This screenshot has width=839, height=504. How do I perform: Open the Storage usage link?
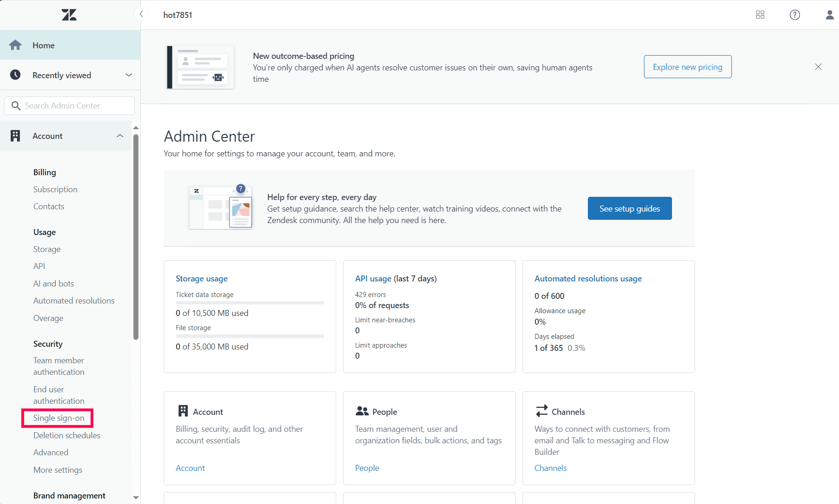click(x=201, y=279)
